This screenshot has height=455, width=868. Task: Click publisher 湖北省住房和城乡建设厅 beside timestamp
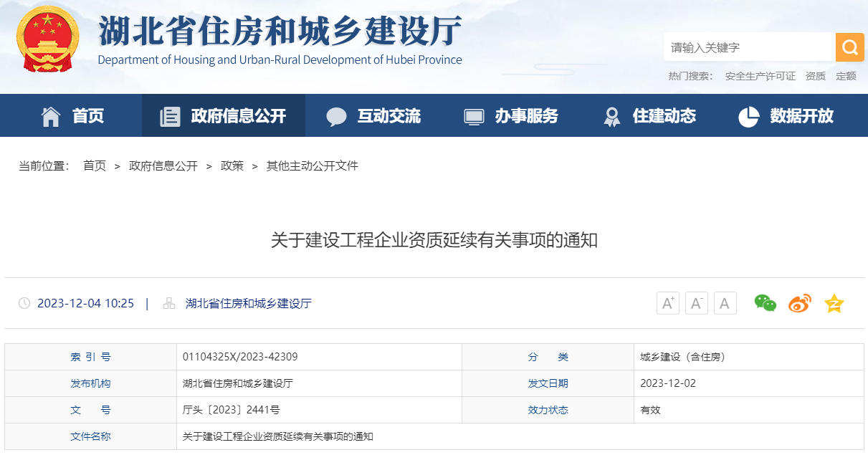click(249, 303)
